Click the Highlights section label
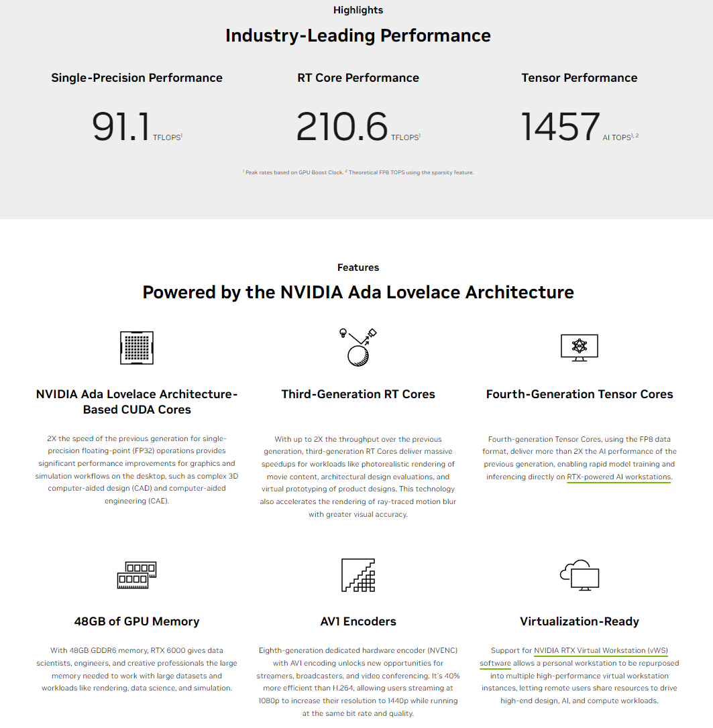Viewport: 713px width, 728px height. (x=358, y=10)
